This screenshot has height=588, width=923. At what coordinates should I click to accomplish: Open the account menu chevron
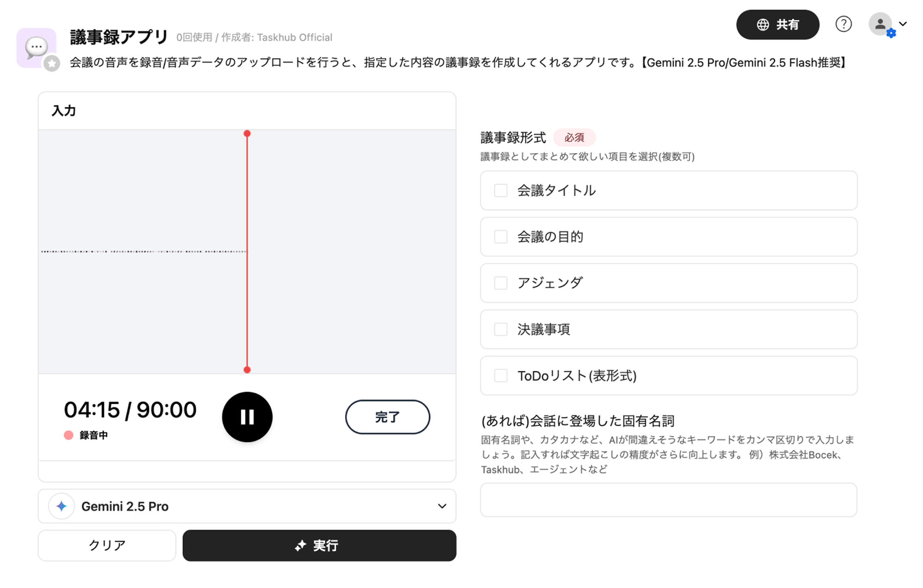(903, 24)
